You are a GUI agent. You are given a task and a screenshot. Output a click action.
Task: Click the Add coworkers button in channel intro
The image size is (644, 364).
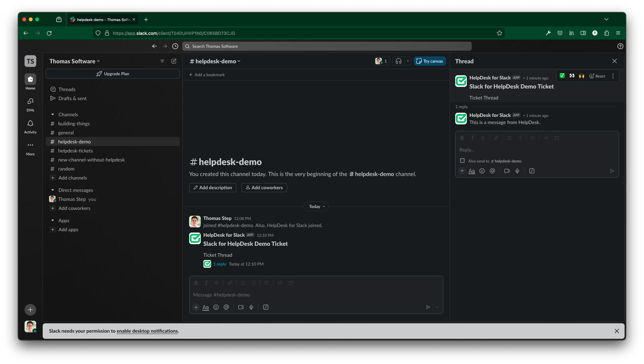264,188
